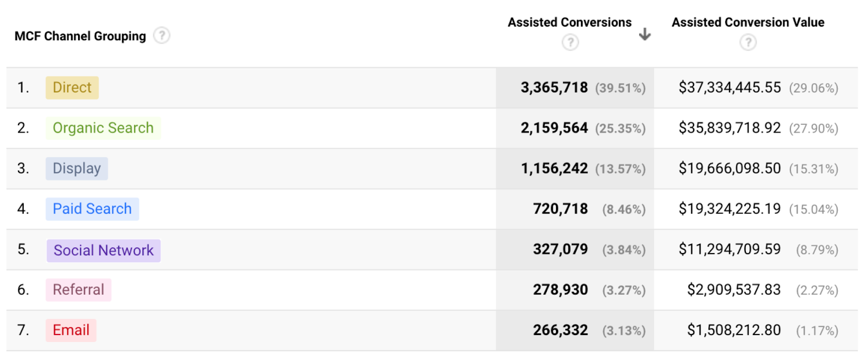Screen dimensions: 868x360
Task: Open the Direct channel link
Action: click(x=72, y=88)
